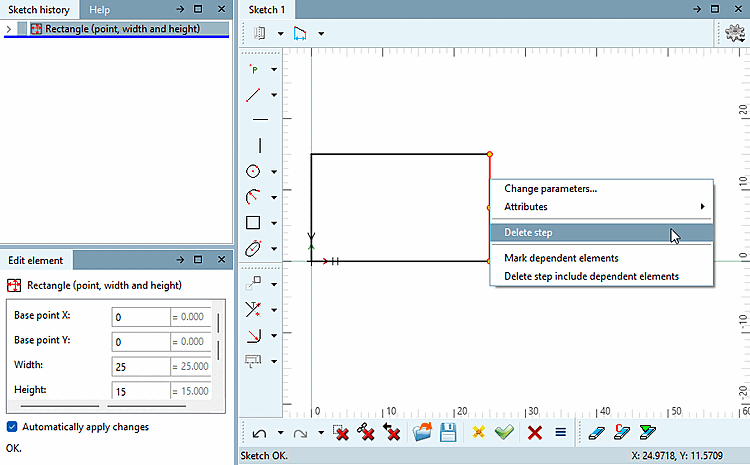The image size is (750, 465).
Task: Switch to the Sketch history tab
Action: point(39,10)
